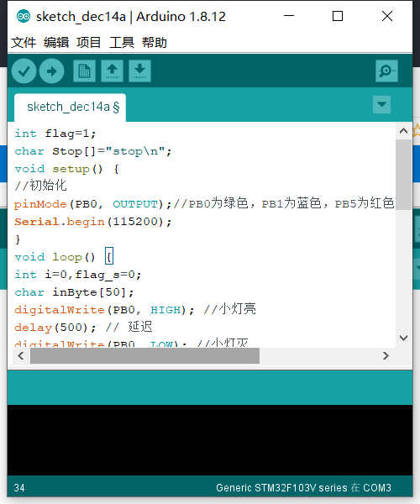Click the horizontal scrollbar left arrow

[21, 356]
